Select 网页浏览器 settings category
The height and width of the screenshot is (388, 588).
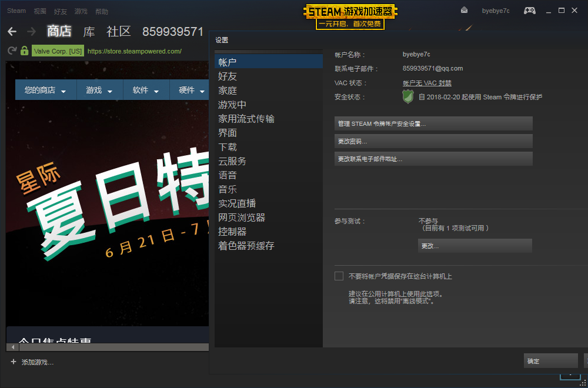pyautogui.click(x=269, y=218)
